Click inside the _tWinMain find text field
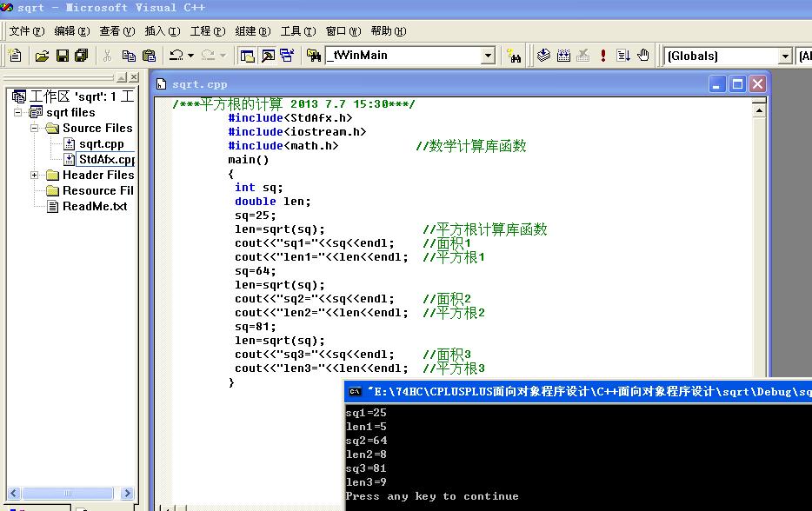812x511 pixels. click(403, 56)
